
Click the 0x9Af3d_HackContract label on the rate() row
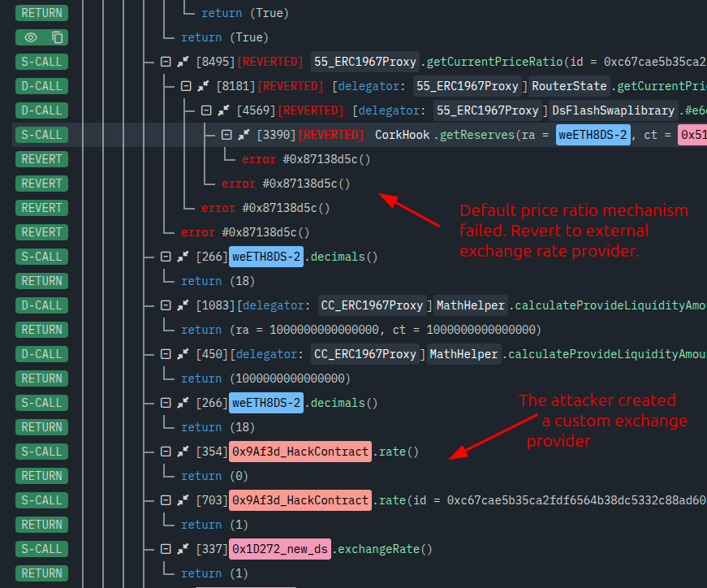[300, 452]
